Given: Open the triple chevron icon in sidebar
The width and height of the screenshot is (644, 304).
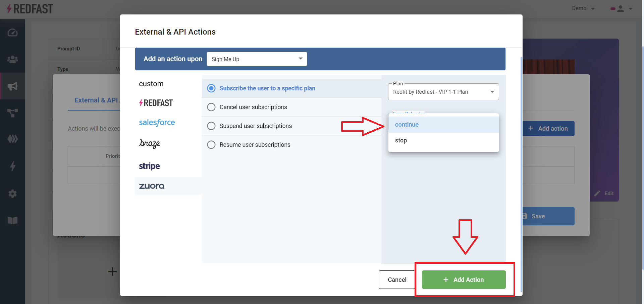Looking at the screenshot, I should [x=12, y=139].
